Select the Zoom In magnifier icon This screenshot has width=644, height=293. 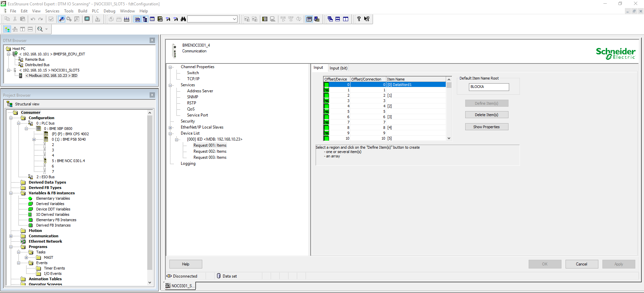(61, 19)
